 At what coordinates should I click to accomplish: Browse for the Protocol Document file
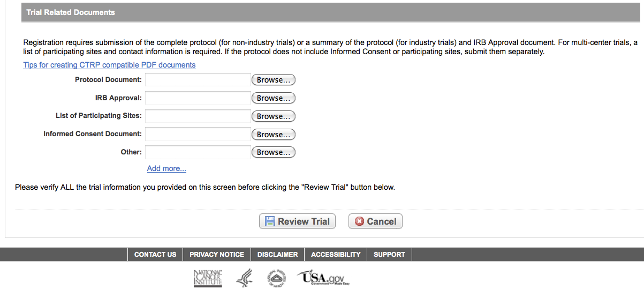274,80
